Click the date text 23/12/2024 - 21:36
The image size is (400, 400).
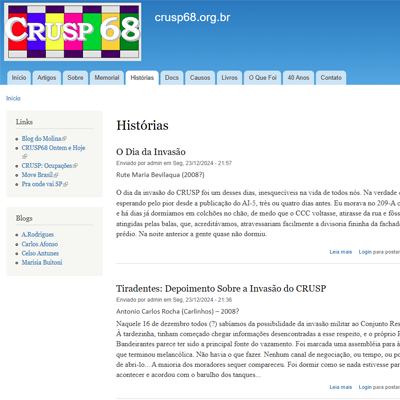click(x=209, y=300)
